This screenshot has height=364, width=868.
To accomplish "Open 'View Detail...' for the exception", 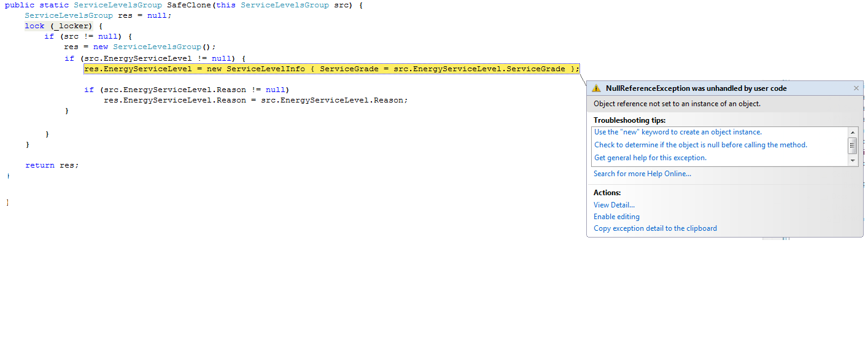I will [614, 205].
